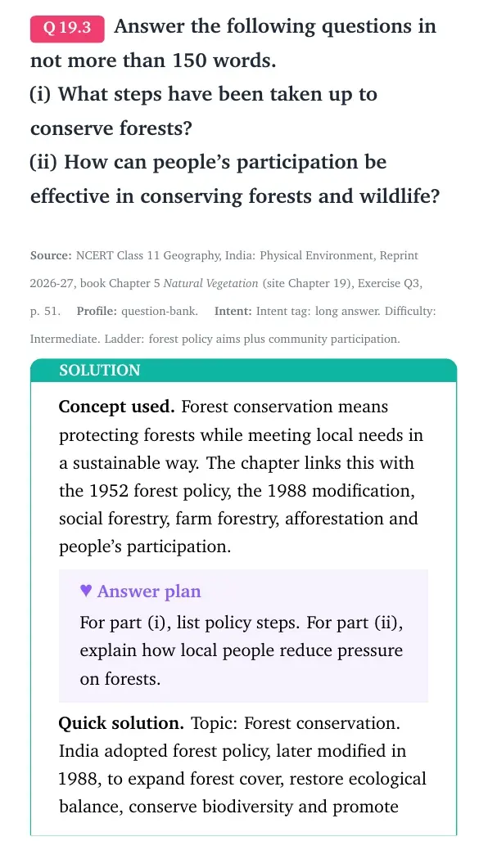488x868 pixels.
Task: Click the question-bank profile value
Action: coord(160,311)
